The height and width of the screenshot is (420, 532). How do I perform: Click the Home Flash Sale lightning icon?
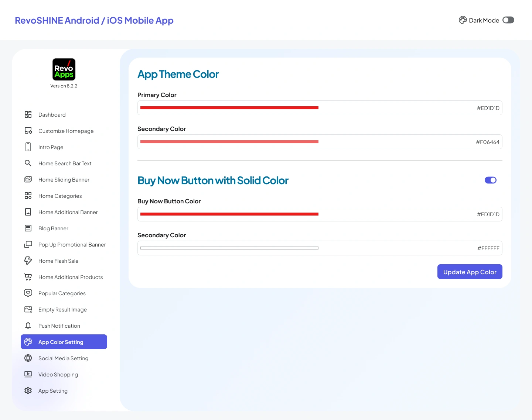point(28,261)
